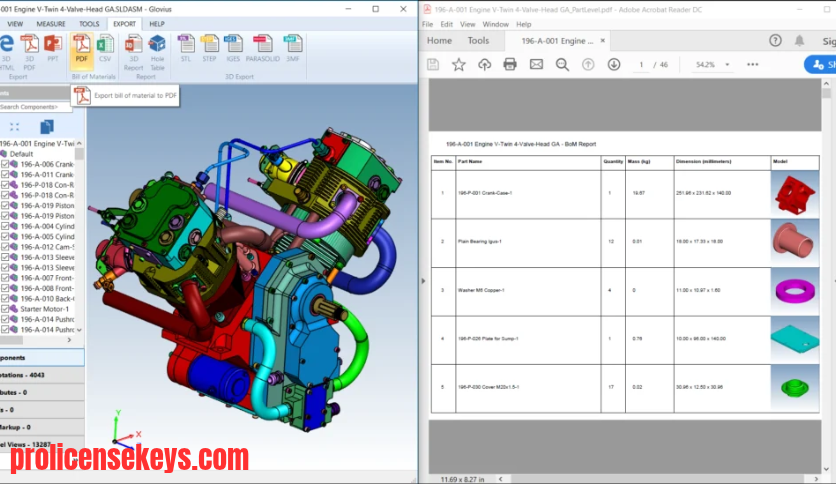836x484 pixels.
Task: Open the Window menu in Acrobat
Action: (x=495, y=25)
